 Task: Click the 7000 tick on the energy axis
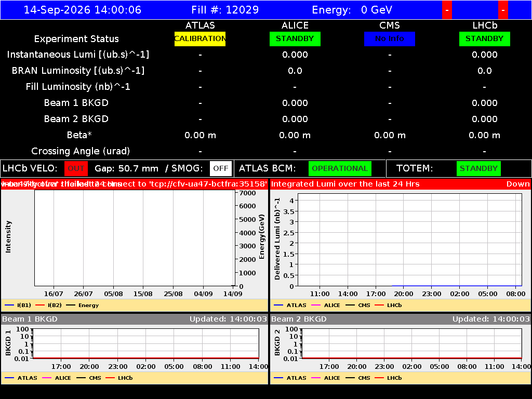pos(247,193)
